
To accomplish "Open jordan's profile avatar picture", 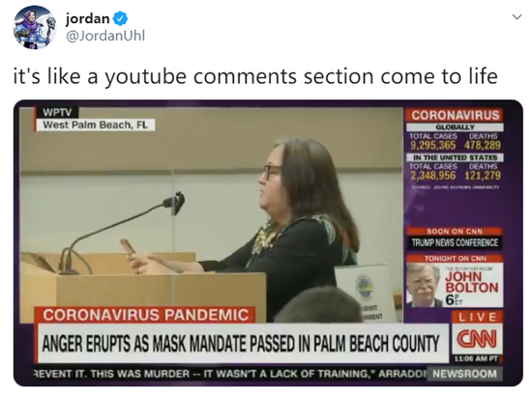I will click(34, 27).
